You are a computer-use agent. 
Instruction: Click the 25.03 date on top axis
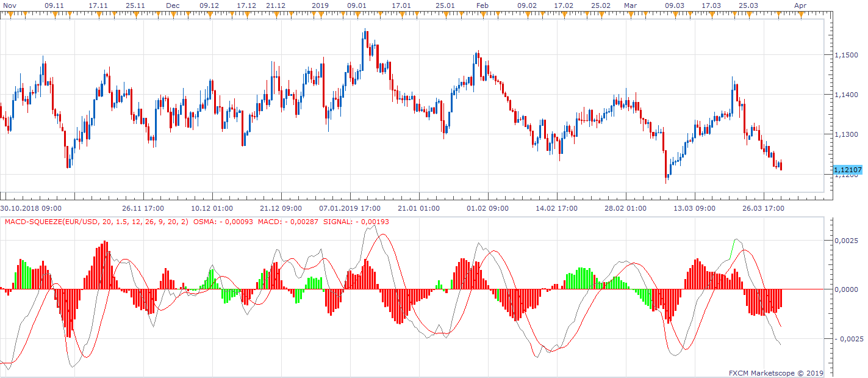coord(748,5)
